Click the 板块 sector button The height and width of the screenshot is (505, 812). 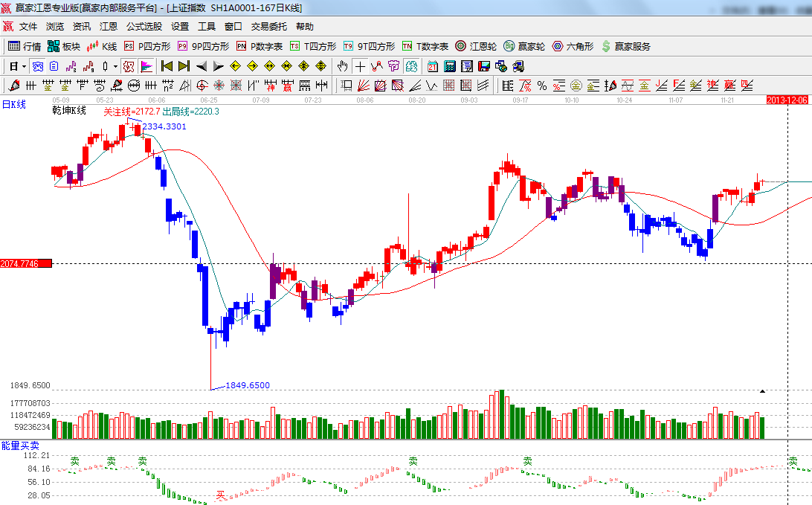coord(64,46)
